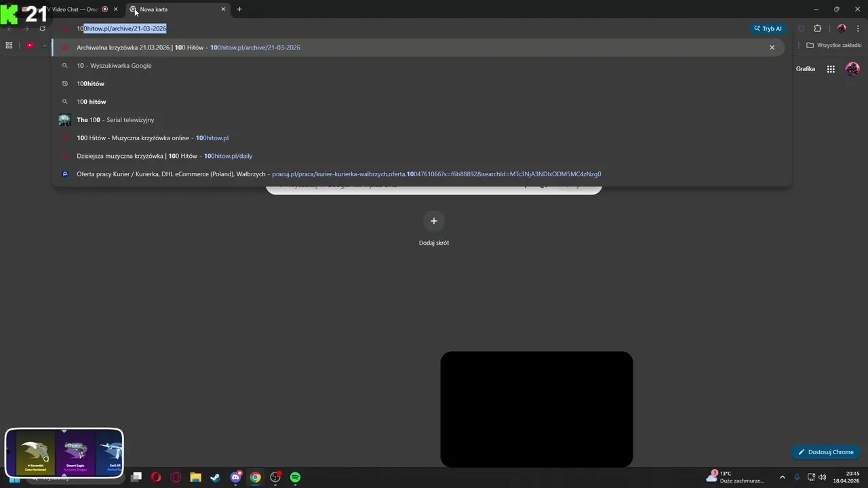868x488 pixels.
Task: Open a new tab with plus button
Action: [x=239, y=9]
